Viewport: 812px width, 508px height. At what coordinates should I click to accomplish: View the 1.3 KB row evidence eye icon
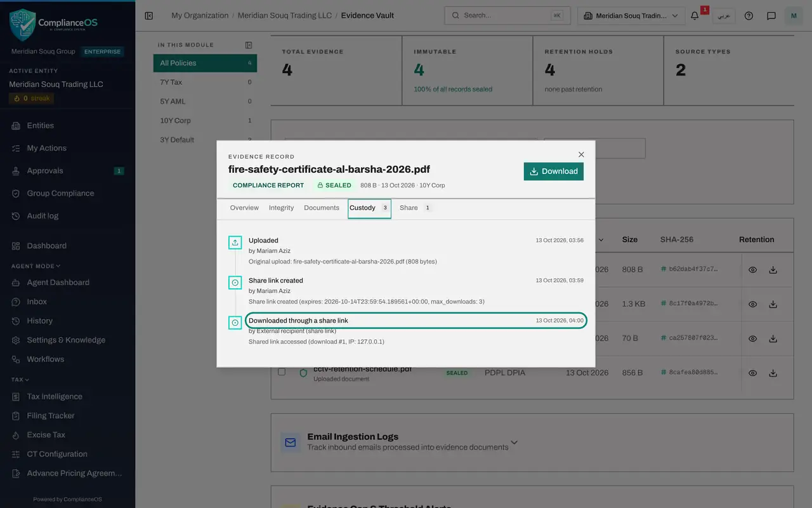click(752, 304)
